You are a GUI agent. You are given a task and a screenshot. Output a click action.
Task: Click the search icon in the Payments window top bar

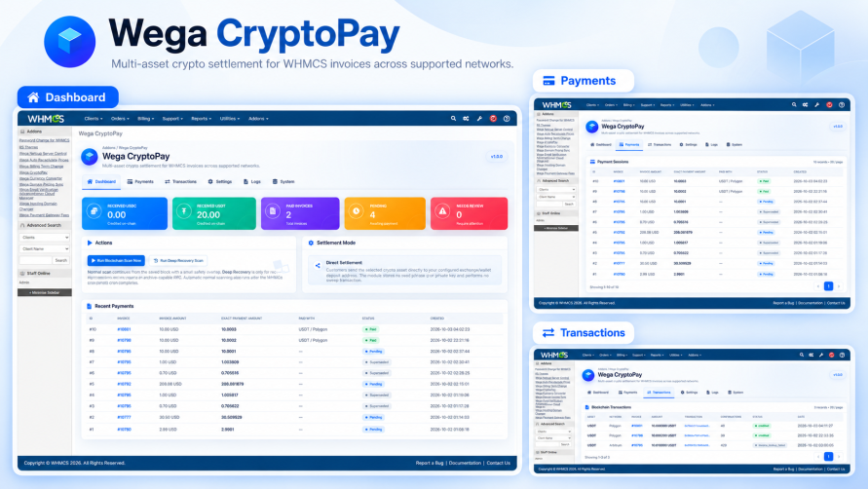[794, 104]
